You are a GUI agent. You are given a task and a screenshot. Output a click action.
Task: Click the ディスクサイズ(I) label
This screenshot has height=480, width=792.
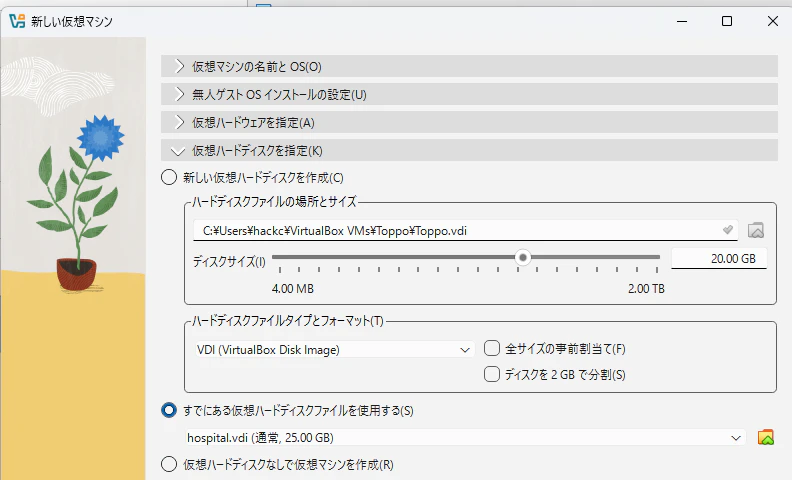(x=229, y=262)
